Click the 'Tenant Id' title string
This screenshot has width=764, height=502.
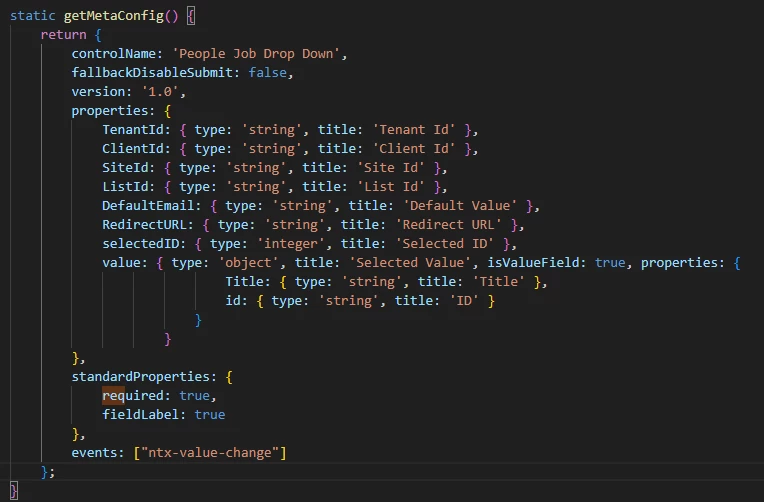[x=414, y=130]
